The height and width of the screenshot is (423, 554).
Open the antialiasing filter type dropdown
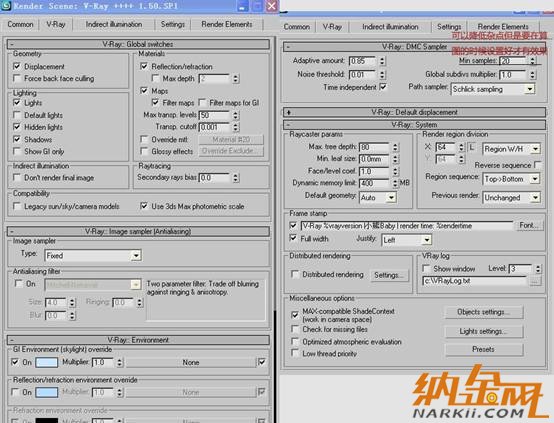click(135, 284)
